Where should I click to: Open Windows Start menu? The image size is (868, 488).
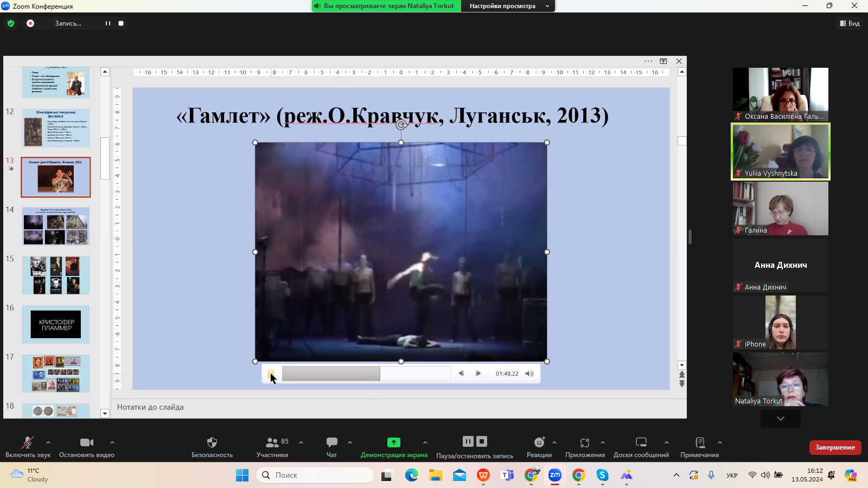coord(242,476)
